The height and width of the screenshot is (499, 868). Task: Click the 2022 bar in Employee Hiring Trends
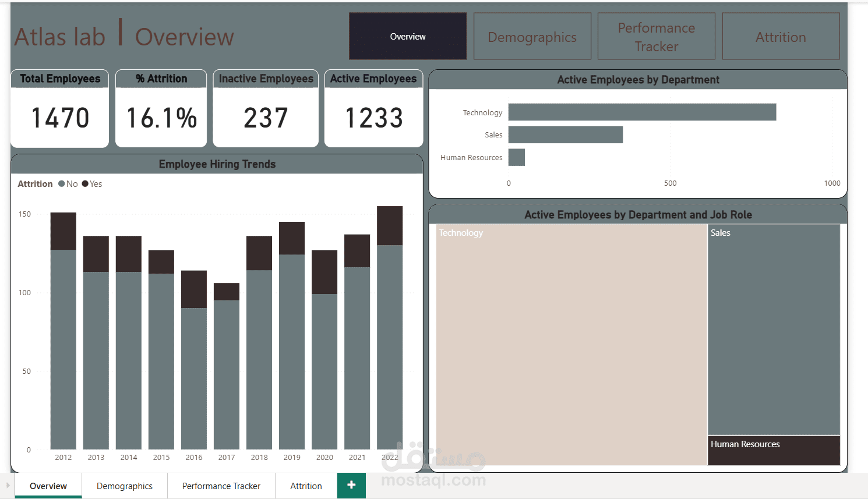tap(389, 326)
